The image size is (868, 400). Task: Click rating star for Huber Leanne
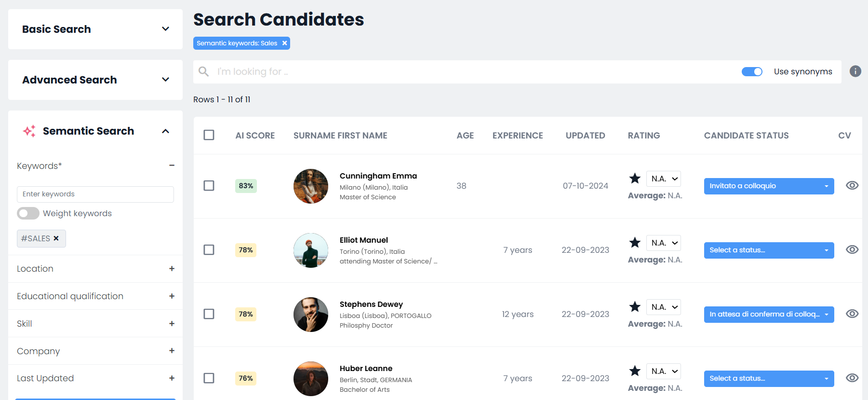[635, 371]
